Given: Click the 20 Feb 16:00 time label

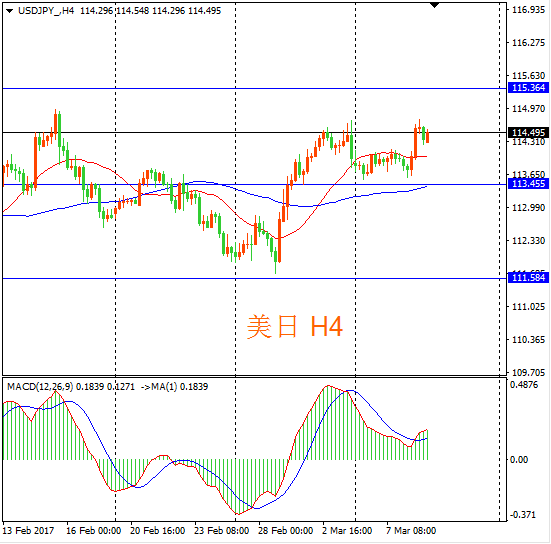Looking at the screenshot, I should tap(157, 530).
